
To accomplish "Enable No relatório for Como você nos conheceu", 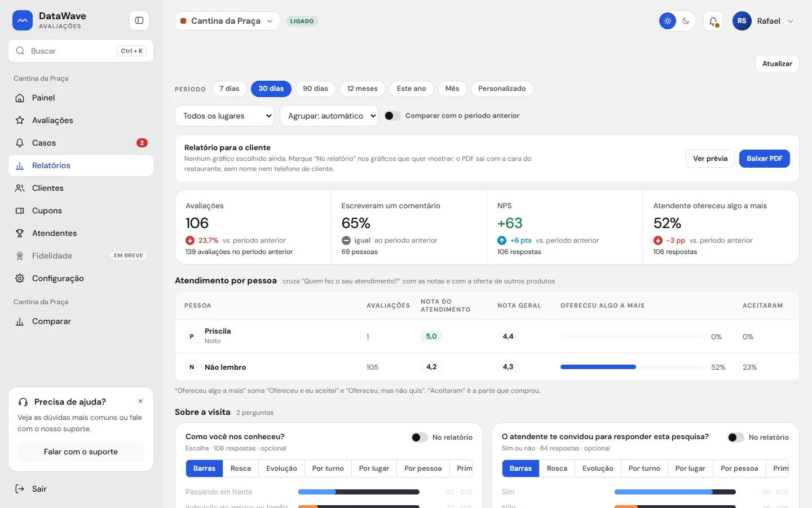I will pos(420,437).
